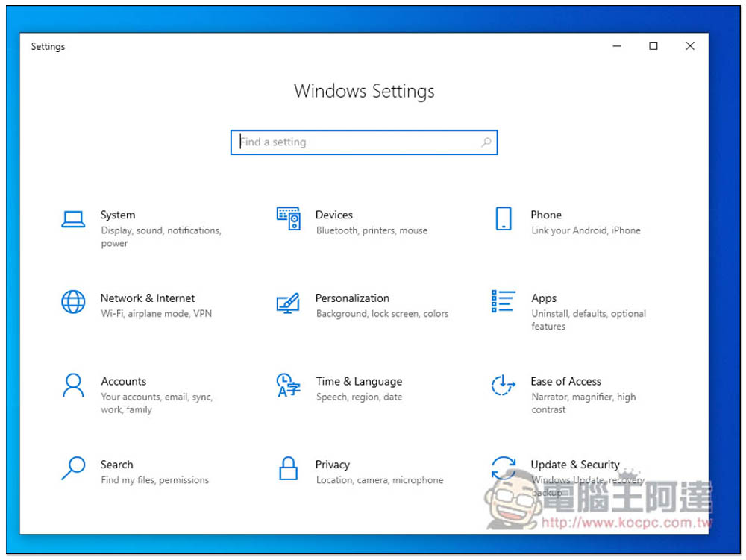Click the Devices keyboard and speaker icon
Screen dimensions: 746x560
288,218
